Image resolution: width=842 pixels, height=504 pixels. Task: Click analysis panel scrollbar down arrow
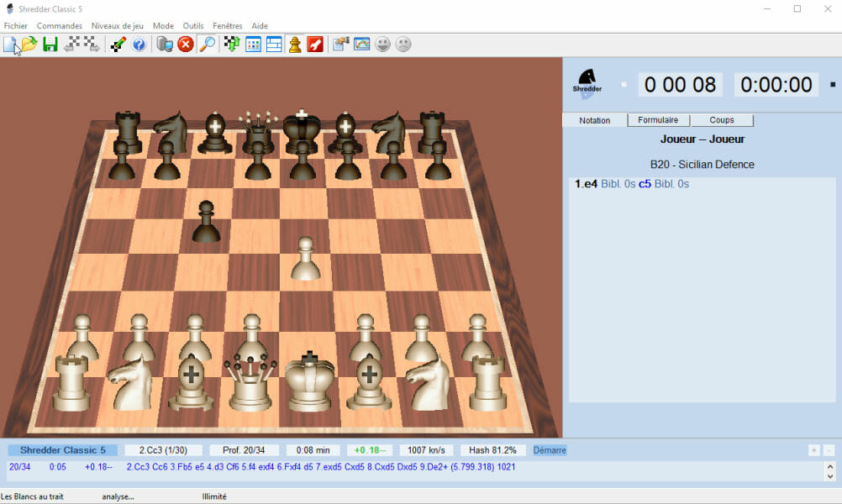(830, 476)
